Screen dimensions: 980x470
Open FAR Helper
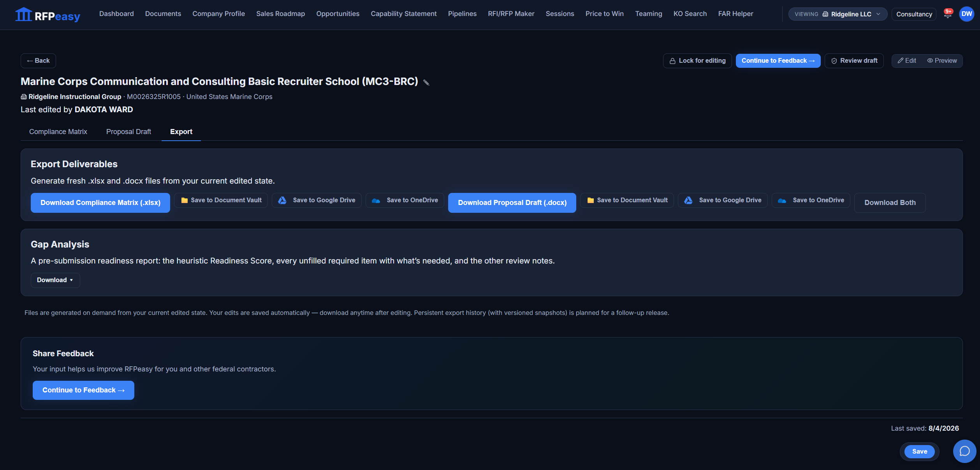pyautogui.click(x=735, y=14)
